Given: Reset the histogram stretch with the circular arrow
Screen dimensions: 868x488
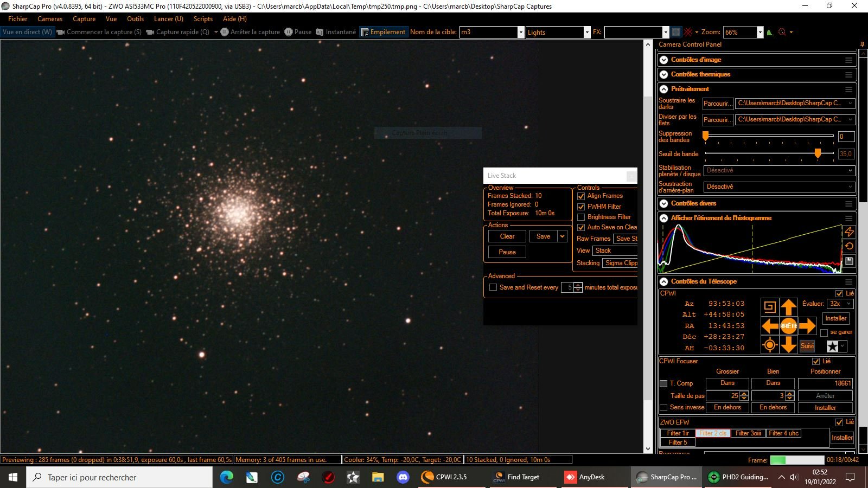Looking at the screenshot, I should [849, 246].
